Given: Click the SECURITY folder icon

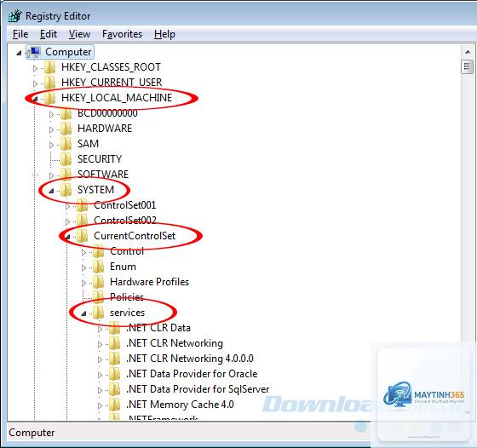Looking at the screenshot, I should coord(66,159).
